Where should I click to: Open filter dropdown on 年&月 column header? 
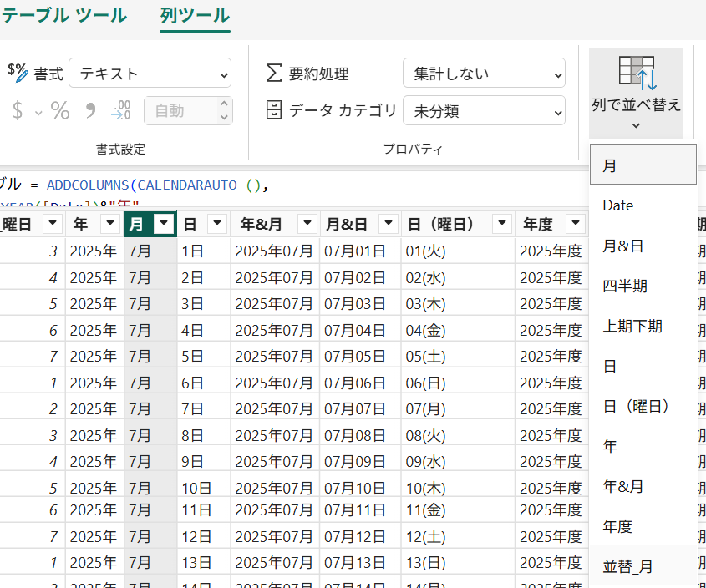pos(307,223)
